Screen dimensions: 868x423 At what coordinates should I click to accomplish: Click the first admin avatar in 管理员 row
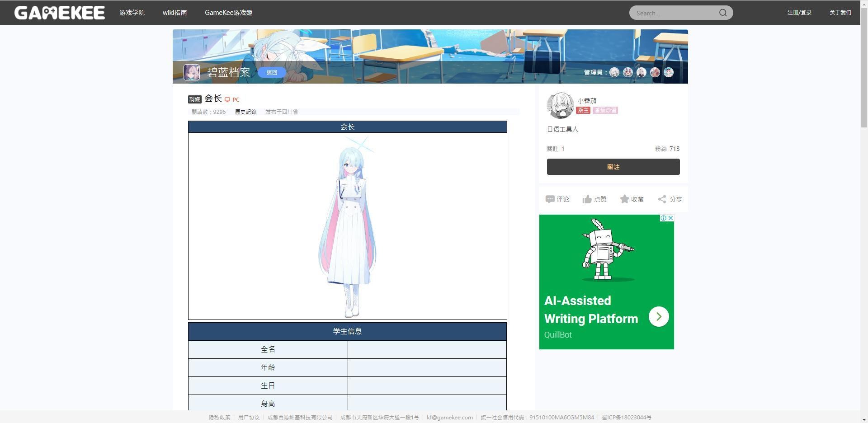pyautogui.click(x=614, y=72)
